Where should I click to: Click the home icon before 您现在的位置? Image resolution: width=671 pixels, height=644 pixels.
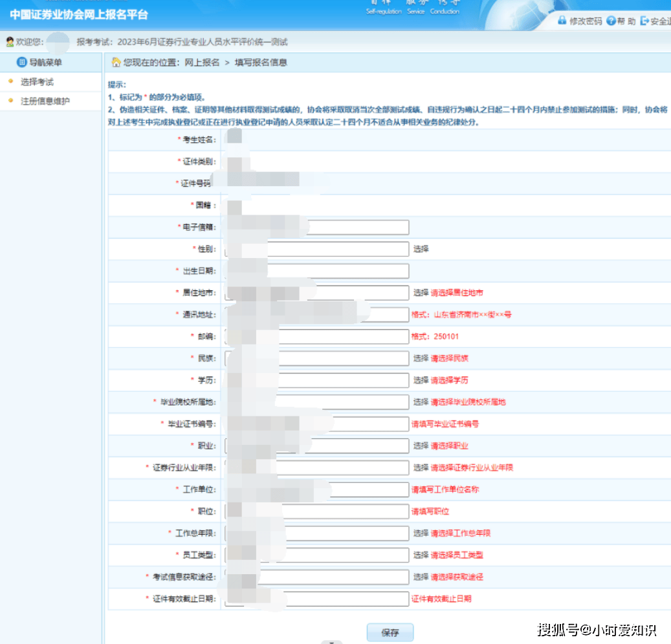116,63
